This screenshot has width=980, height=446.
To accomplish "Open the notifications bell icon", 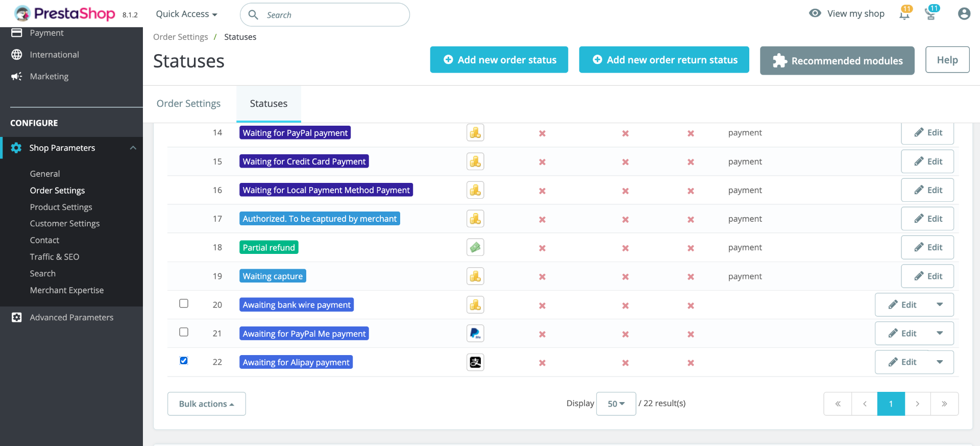I will tap(904, 14).
